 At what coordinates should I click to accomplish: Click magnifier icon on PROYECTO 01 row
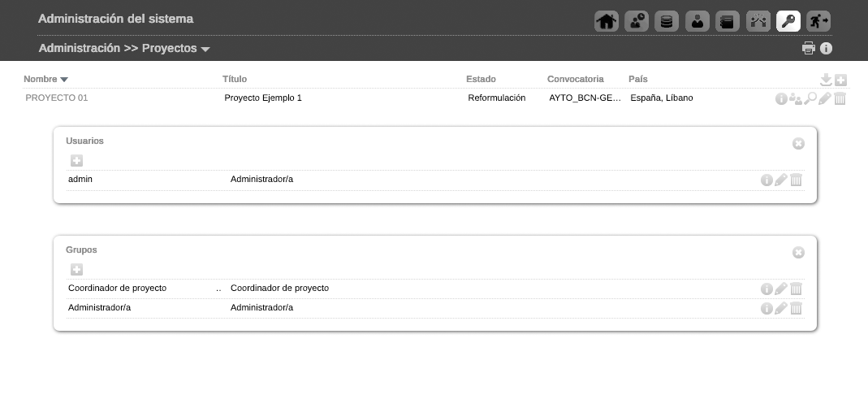[x=810, y=98]
